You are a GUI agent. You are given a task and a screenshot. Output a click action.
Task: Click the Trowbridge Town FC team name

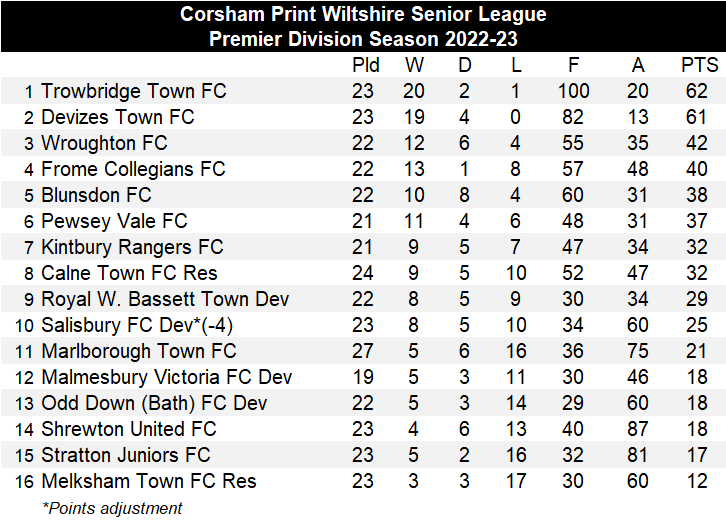click(133, 91)
